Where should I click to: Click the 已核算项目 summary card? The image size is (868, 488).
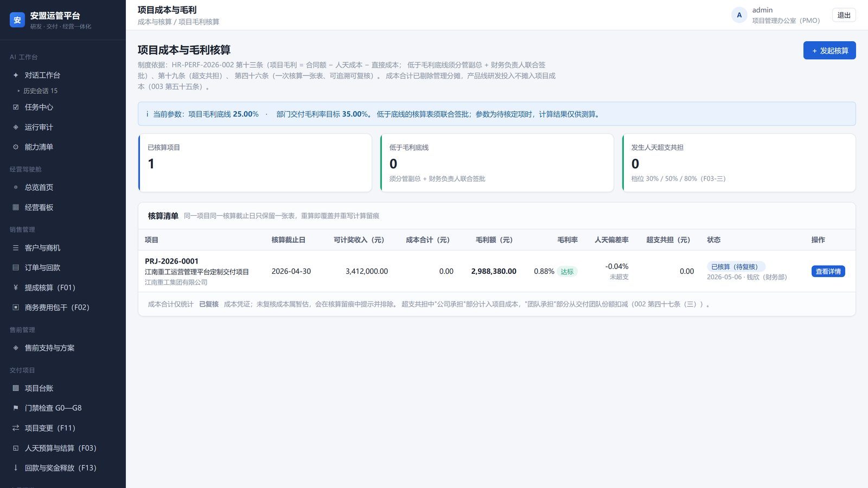click(255, 163)
